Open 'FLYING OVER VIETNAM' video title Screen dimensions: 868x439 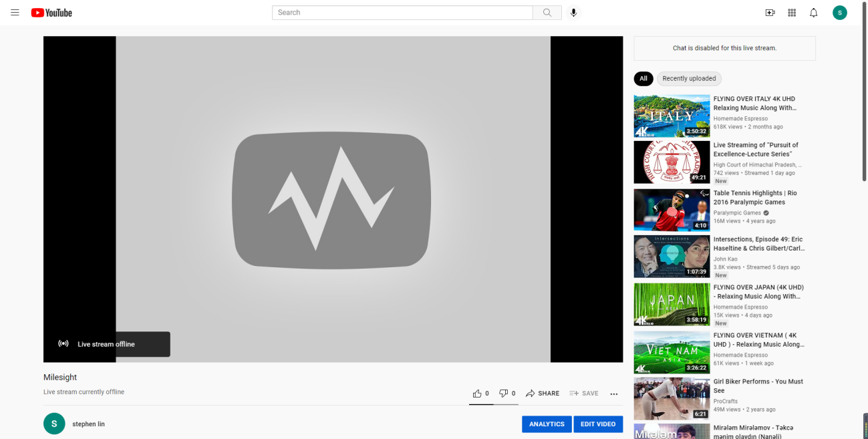tap(759, 340)
